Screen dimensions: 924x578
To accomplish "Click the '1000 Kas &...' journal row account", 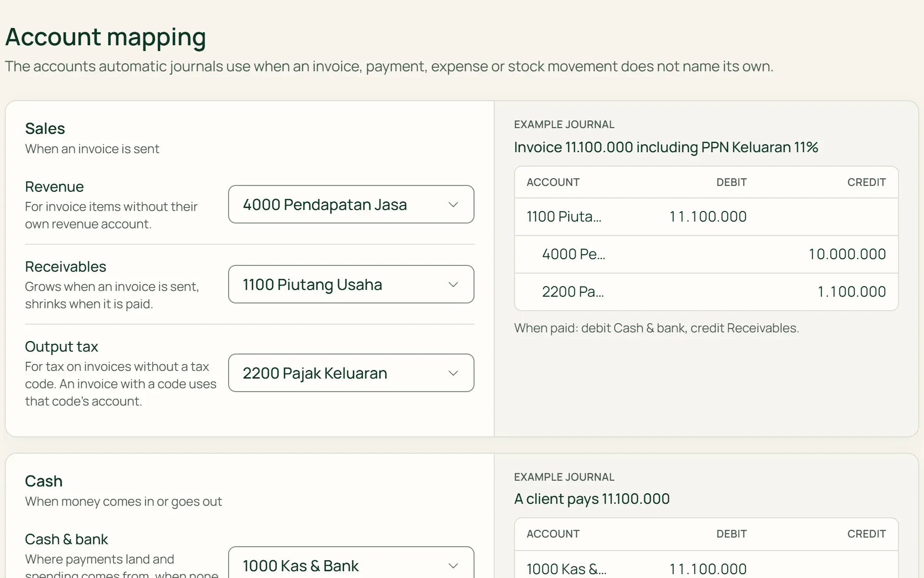I will tap(566, 569).
